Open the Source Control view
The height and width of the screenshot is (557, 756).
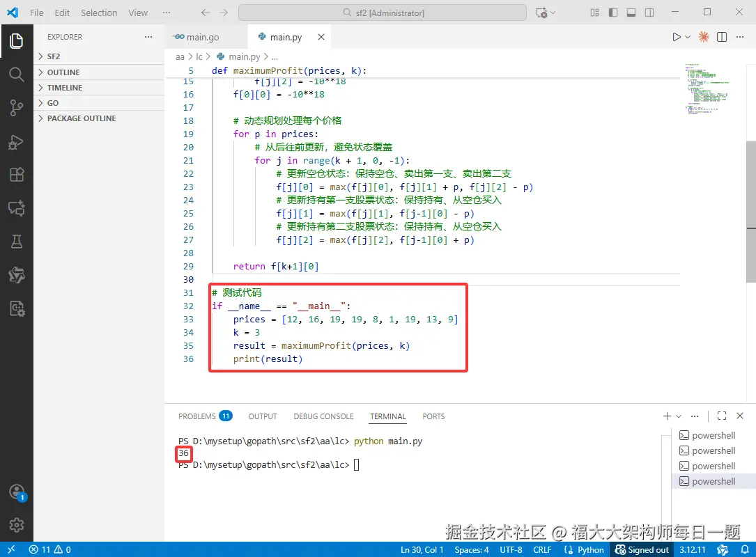[17, 108]
